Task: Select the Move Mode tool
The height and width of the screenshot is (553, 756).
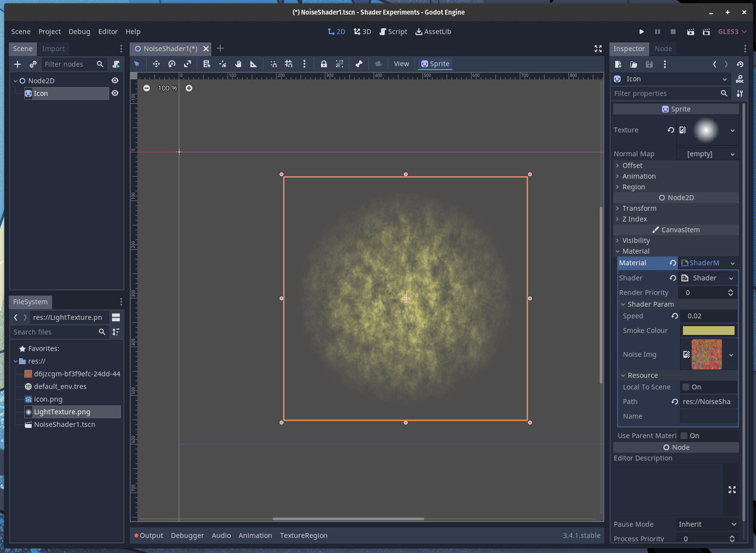Action: (156, 64)
